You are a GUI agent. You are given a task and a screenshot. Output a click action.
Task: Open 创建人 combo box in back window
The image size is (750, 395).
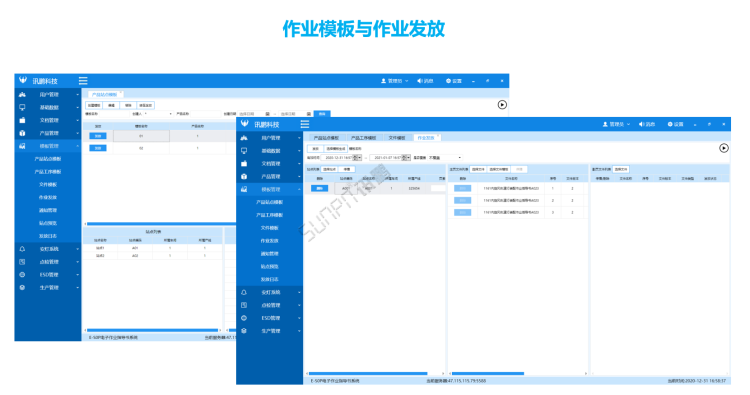[158, 114]
